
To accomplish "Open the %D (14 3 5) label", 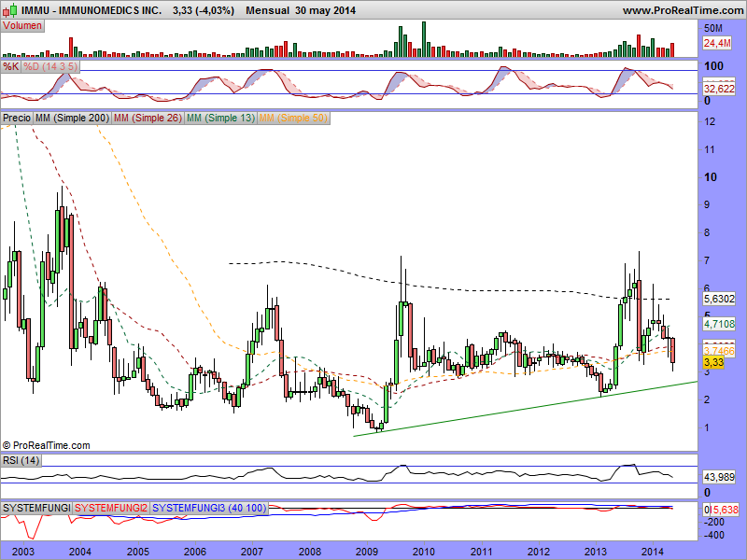I will (50, 66).
